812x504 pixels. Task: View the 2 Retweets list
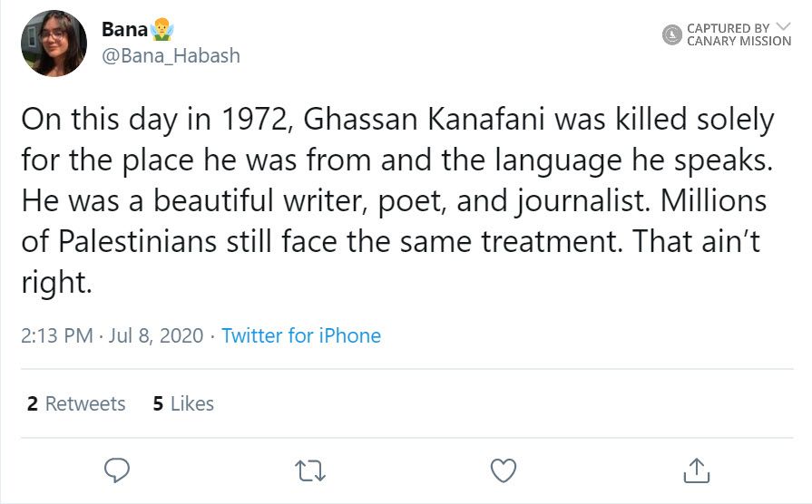pos(76,403)
